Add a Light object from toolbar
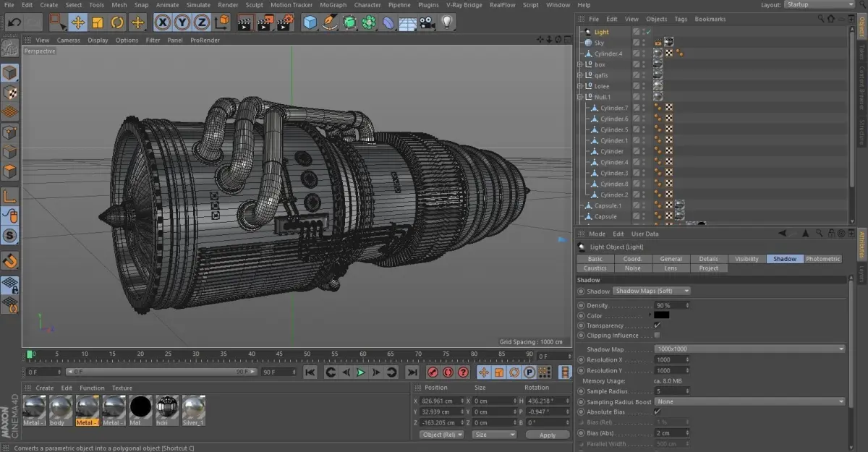The height and width of the screenshot is (452, 868). 448,22
